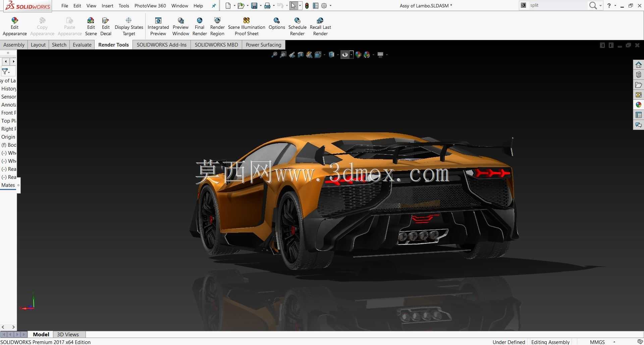Open File Properties icon

[315, 6]
